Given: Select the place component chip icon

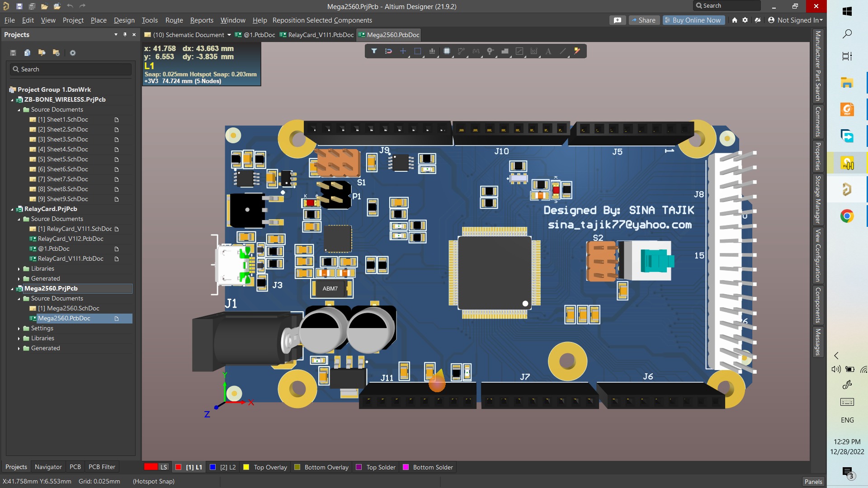Looking at the screenshot, I should pyautogui.click(x=447, y=51).
